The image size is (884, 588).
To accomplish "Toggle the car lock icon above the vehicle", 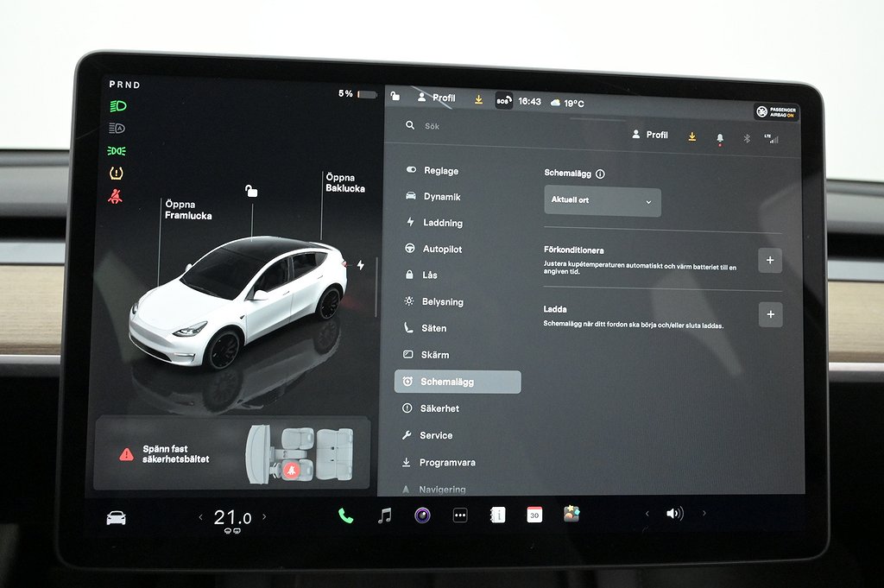I will coord(251,191).
